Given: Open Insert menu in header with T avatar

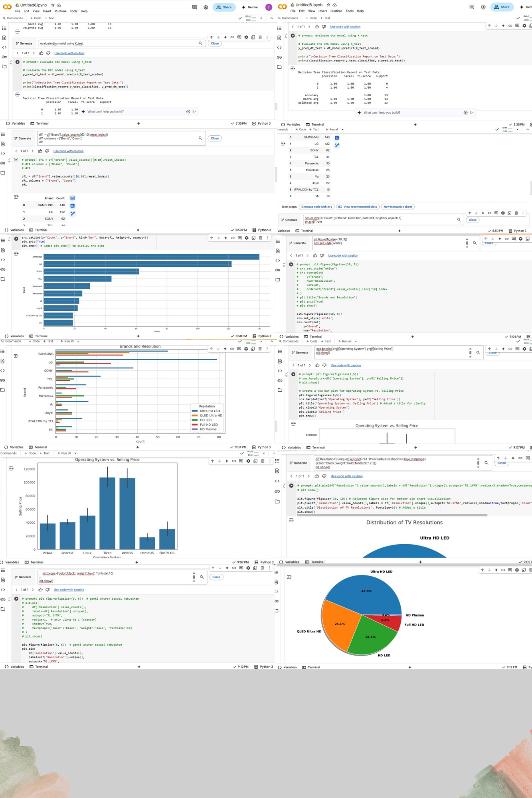Looking at the screenshot, I should [47, 11].
